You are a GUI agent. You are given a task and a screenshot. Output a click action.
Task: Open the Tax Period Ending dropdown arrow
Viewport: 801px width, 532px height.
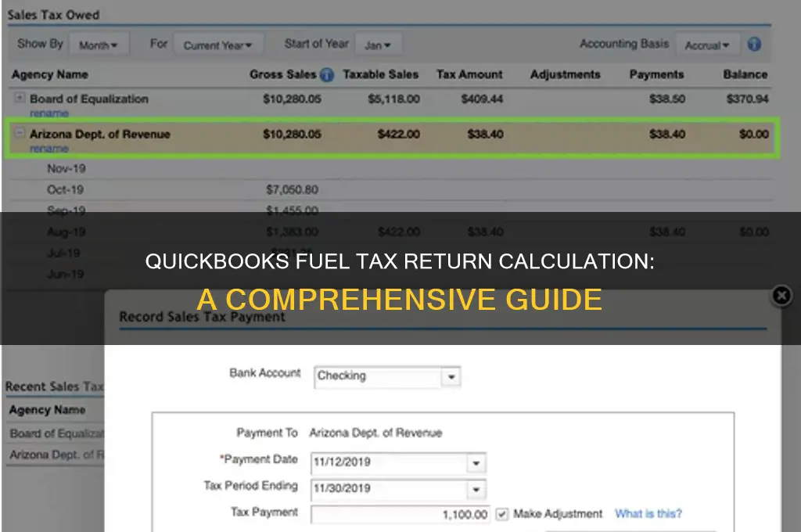click(x=476, y=489)
